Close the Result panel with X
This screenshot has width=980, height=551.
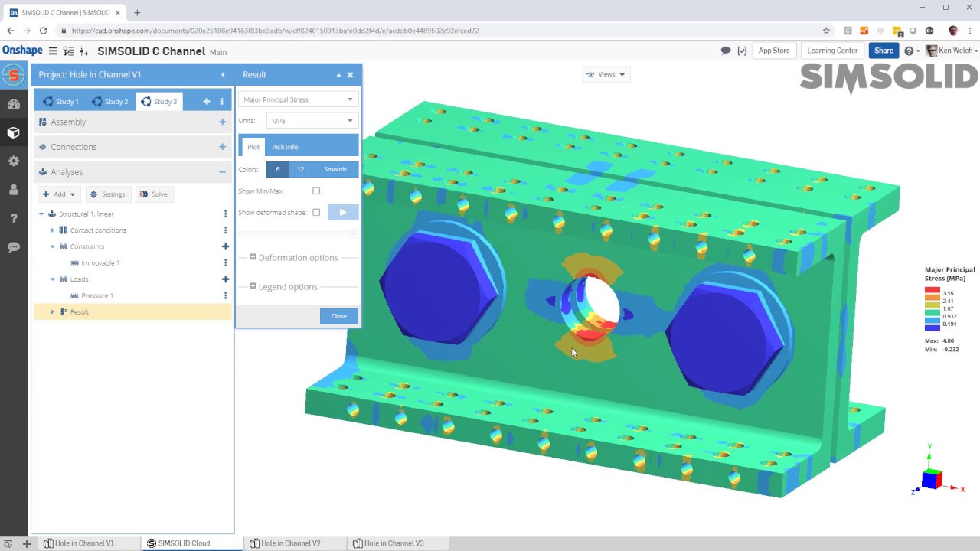[x=351, y=75]
